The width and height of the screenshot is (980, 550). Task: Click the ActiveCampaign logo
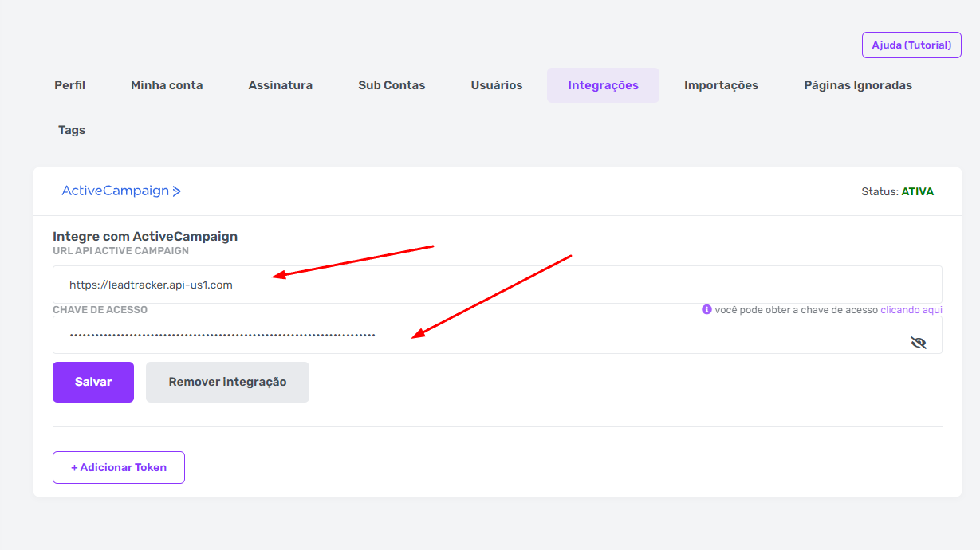click(121, 191)
